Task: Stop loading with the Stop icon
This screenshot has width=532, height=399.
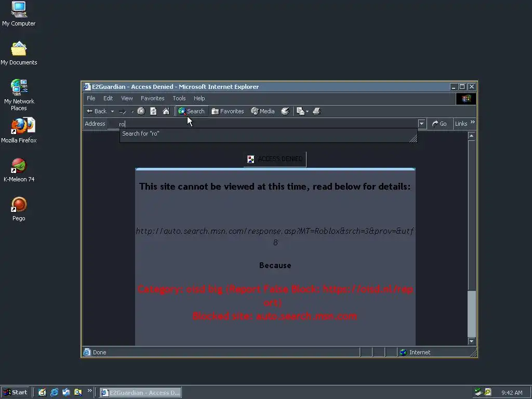Action: 141,111
